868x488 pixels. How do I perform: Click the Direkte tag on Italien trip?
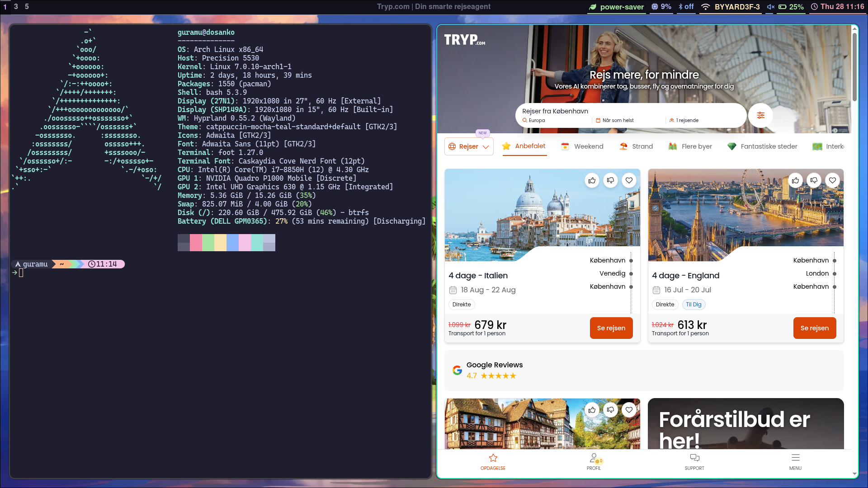pyautogui.click(x=462, y=305)
